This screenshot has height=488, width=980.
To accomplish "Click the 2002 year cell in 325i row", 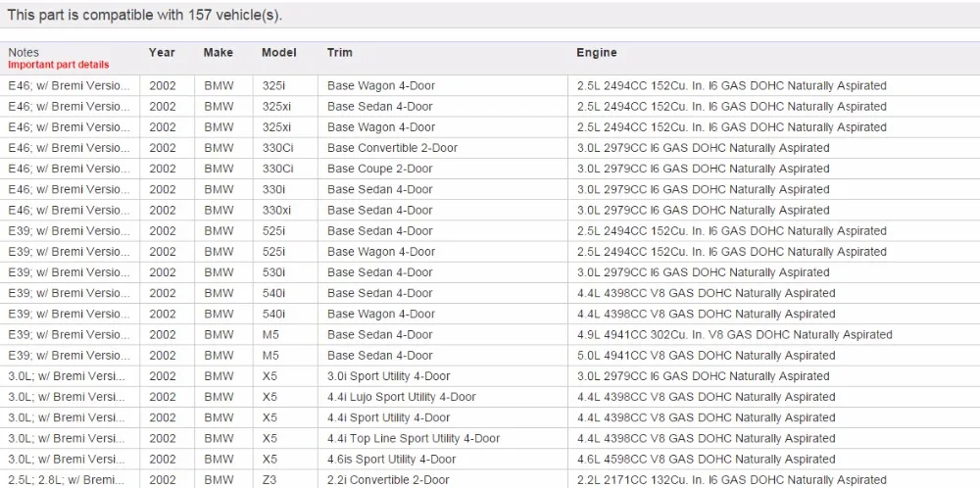I will tap(163, 85).
